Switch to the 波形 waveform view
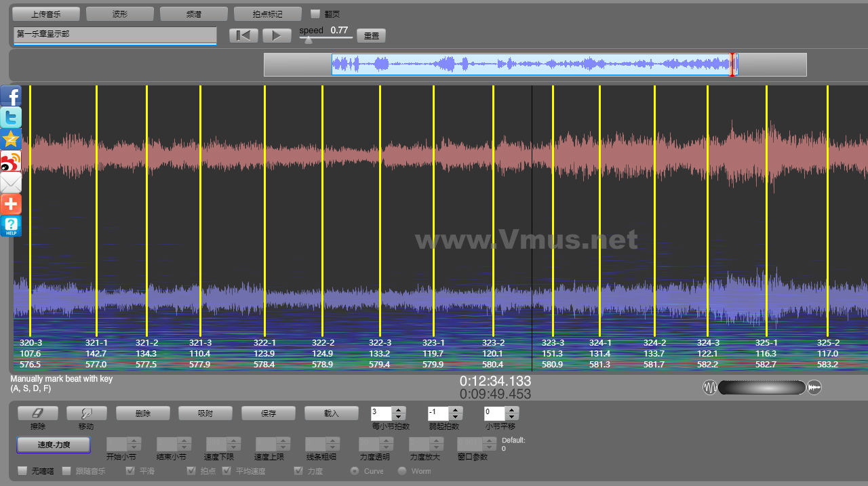Viewport: 868px width, 486px height. tap(120, 14)
